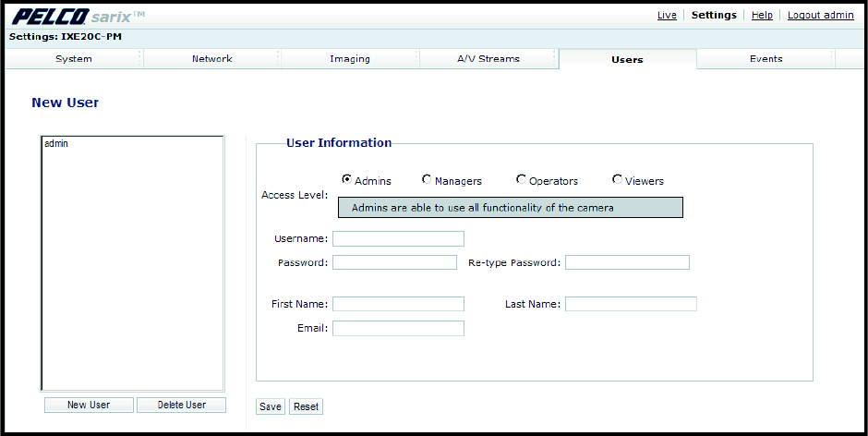Switch to the Events tab
Screen dimensions: 868x436
766,59
